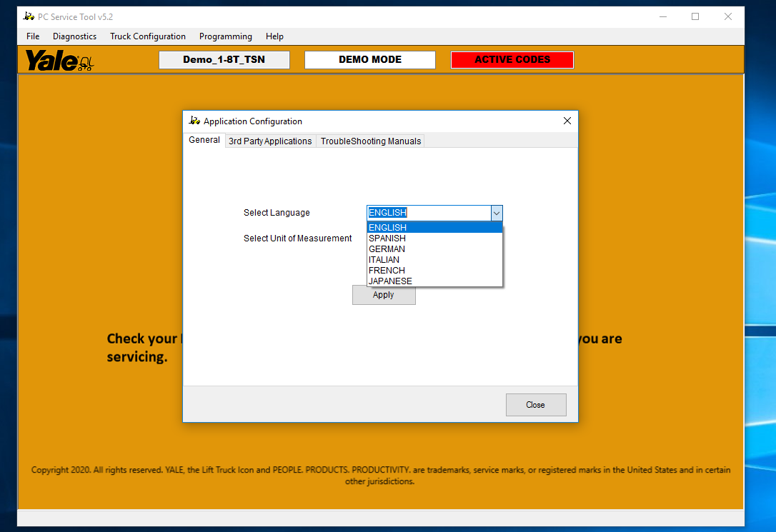Screen dimensions: 776x532
Task: Dismiss the Application Configuration dialog with its X
Action: click(x=567, y=121)
